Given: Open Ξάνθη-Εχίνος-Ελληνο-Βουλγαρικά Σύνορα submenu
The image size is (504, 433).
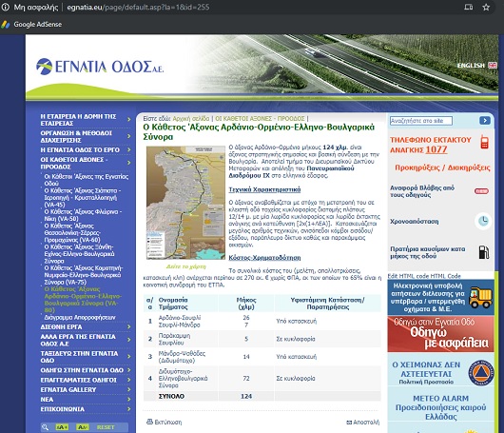Looking at the screenshot, I should pyautogui.click(x=79, y=254).
